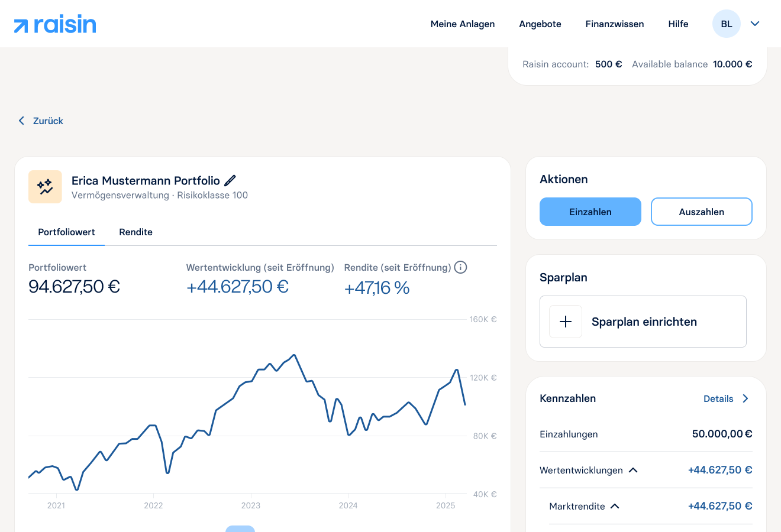Open the account dropdown arrow
Screen dimensions: 781x532
[755, 24]
